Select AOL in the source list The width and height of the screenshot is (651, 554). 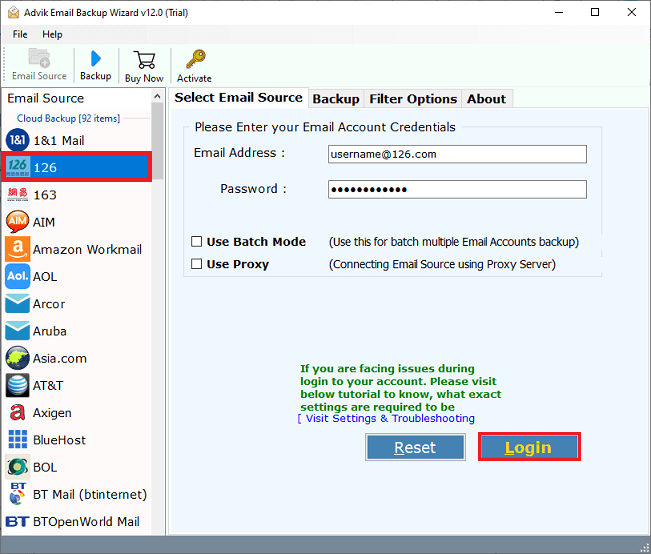[x=45, y=276]
